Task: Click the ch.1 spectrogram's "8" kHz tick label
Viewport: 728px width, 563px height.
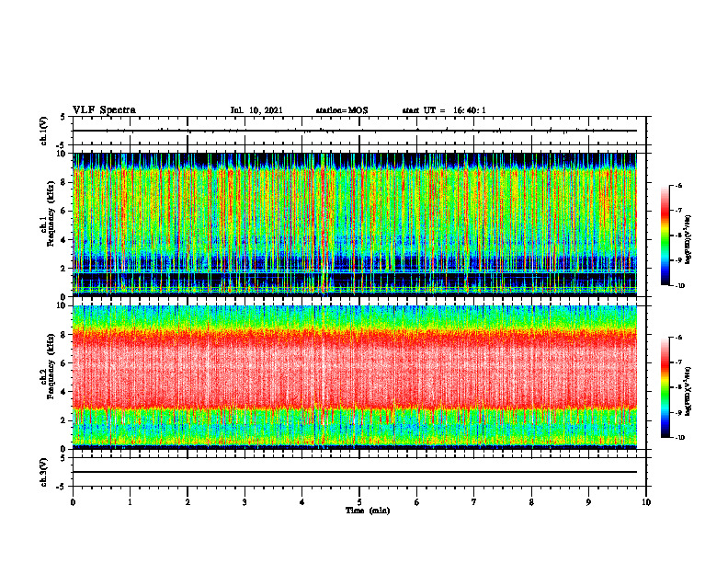Action: point(64,182)
